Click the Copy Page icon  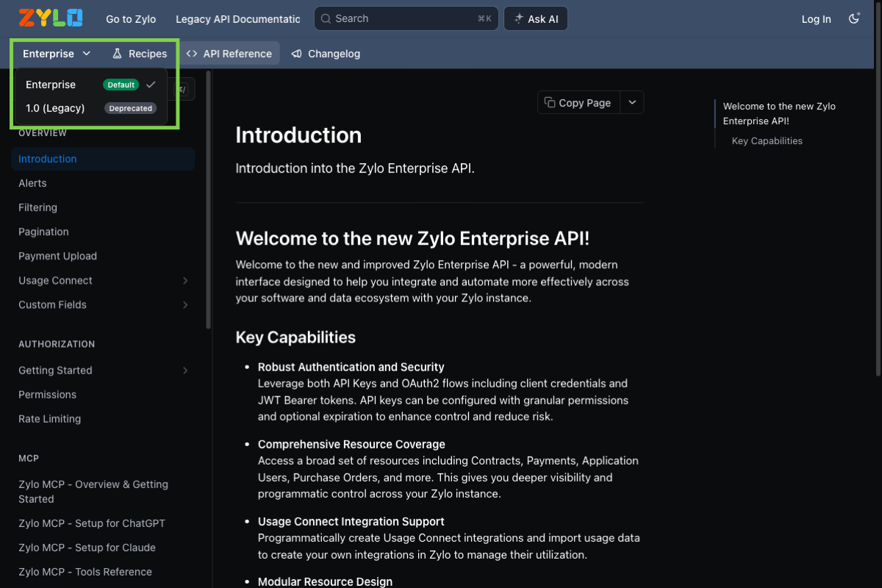(x=550, y=103)
